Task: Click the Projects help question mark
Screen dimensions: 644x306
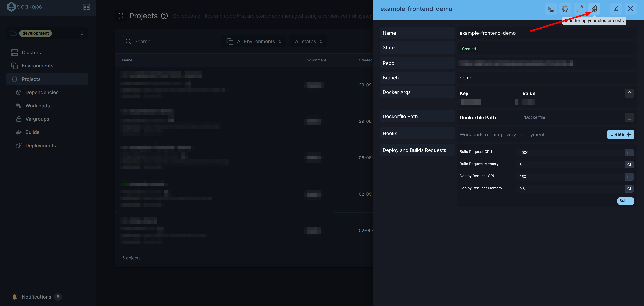Action: [x=164, y=16]
